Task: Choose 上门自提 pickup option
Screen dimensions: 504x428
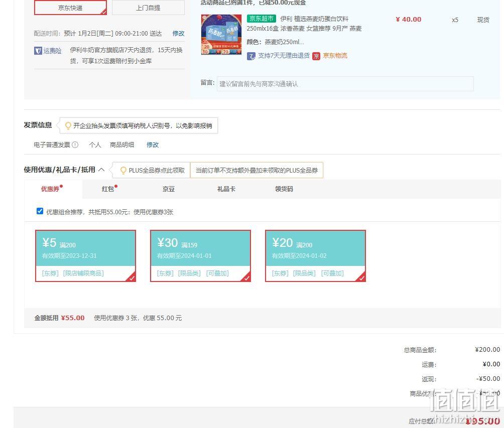Action: (148, 8)
